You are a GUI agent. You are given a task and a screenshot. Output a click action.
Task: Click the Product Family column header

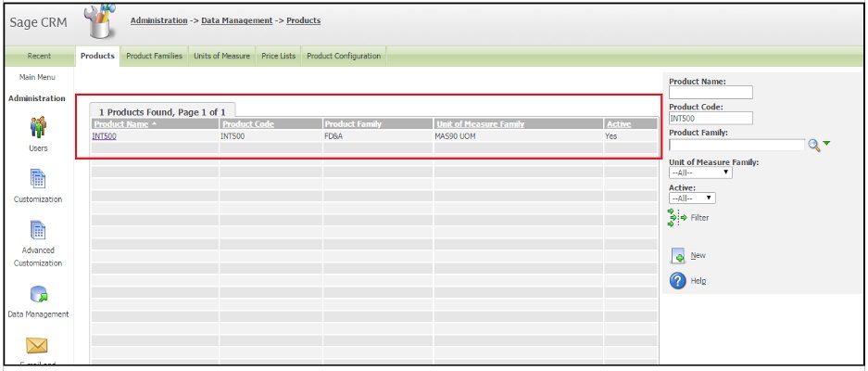(353, 124)
